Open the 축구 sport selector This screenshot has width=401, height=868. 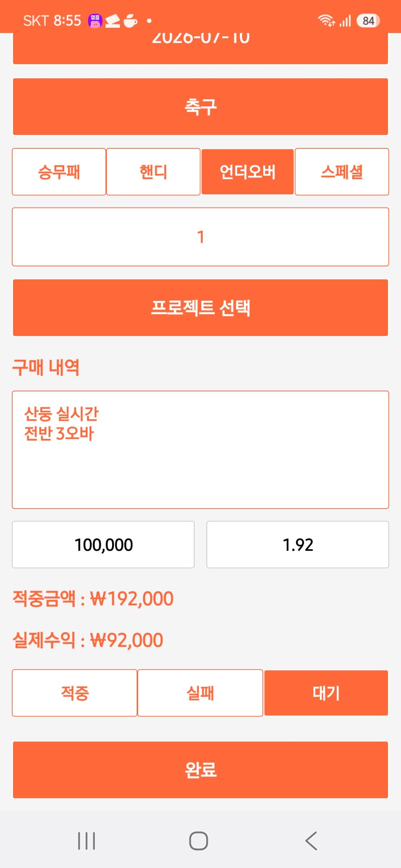[x=200, y=106]
